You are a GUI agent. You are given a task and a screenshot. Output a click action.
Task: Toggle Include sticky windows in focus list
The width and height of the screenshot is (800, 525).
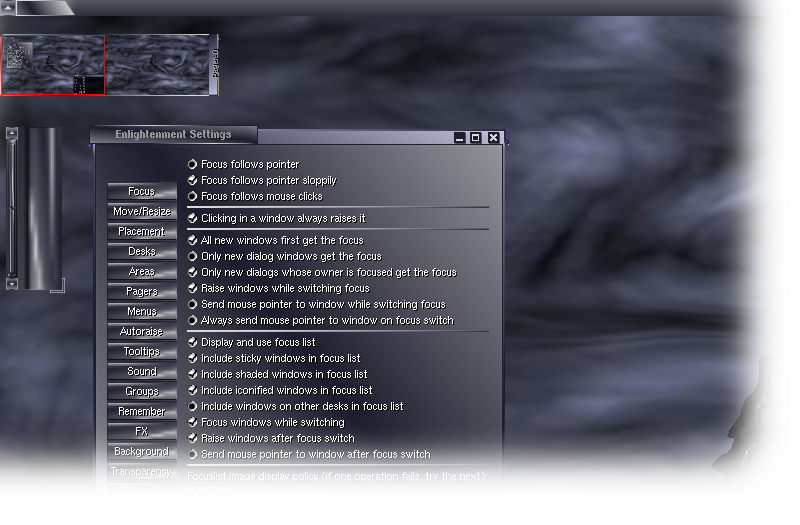(192, 358)
